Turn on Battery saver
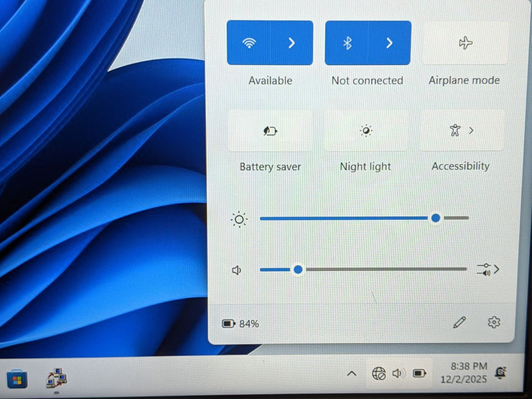This screenshot has width=532, height=399. tap(270, 131)
